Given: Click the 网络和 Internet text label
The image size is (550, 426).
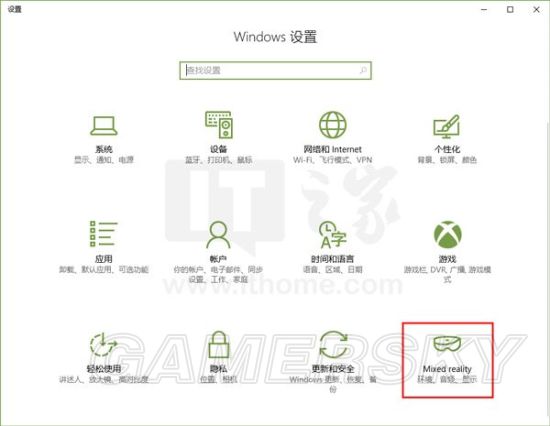Looking at the screenshot, I should [333, 149].
